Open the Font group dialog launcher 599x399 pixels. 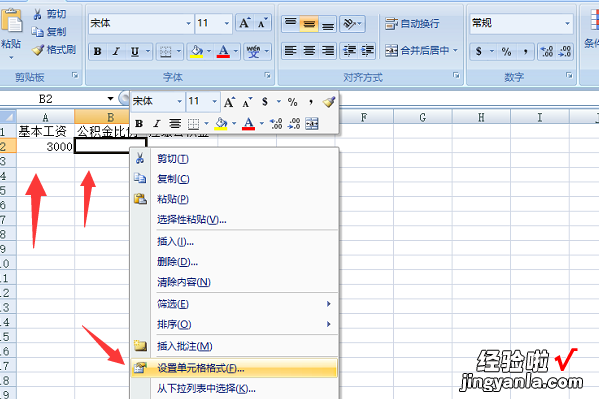(x=267, y=75)
